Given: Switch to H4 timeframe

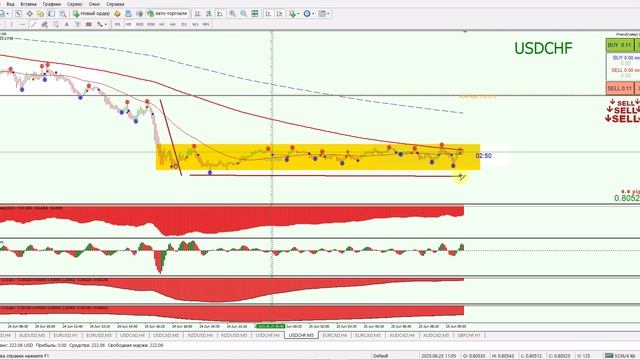Looking at the screenshot, I should pyautogui.click(x=173, y=24).
